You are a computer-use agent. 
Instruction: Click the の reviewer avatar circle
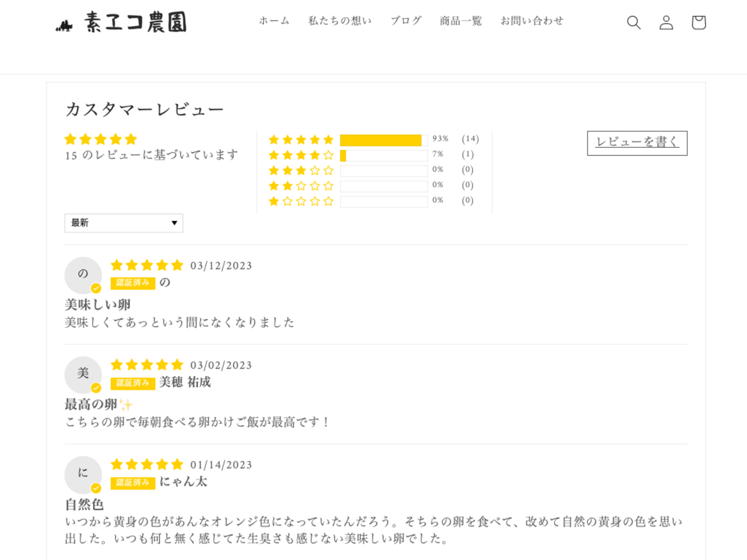[x=83, y=275]
